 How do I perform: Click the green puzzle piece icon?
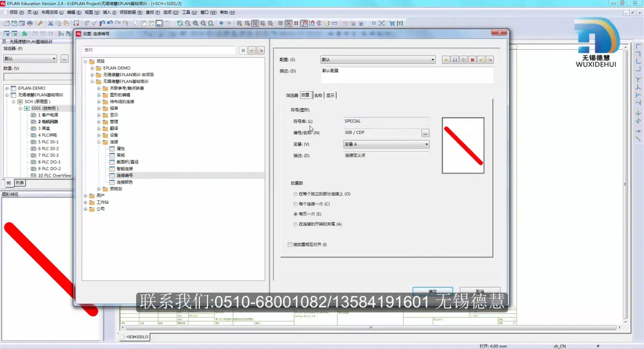[x=25, y=33]
